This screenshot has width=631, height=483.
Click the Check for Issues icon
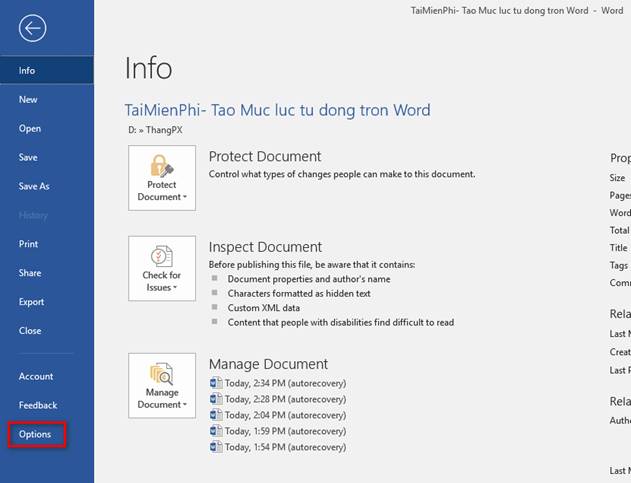[162, 256]
